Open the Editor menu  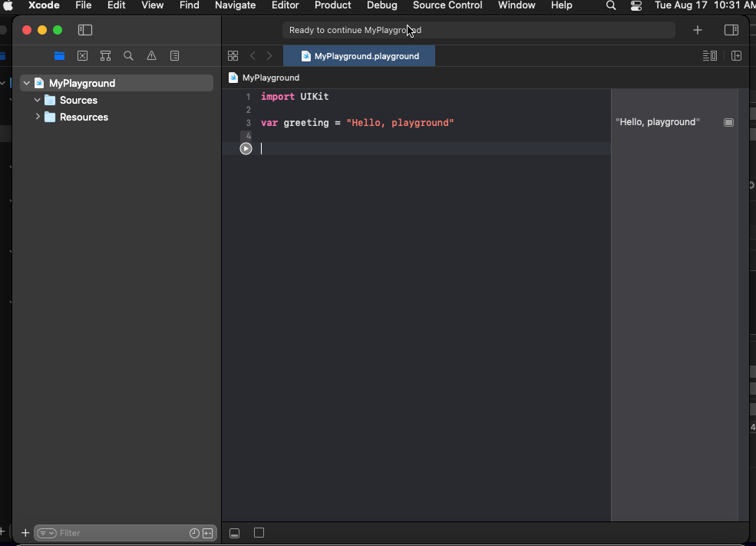[x=285, y=5]
